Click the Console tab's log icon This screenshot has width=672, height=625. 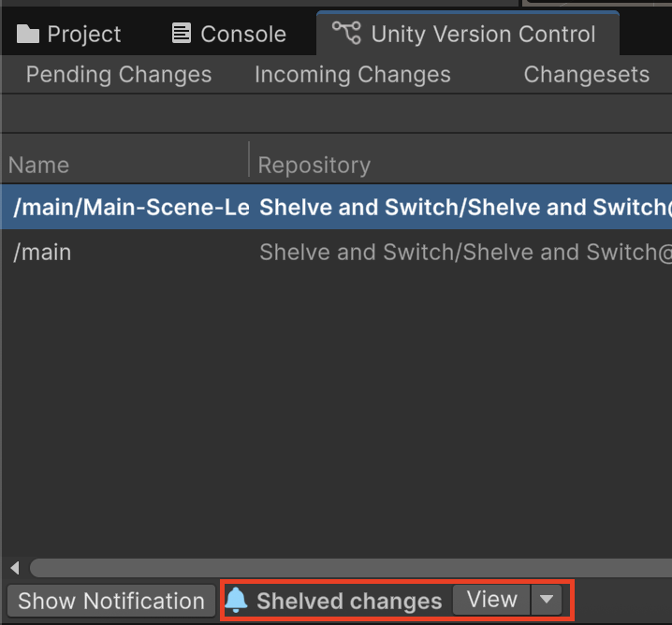[182, 35]
